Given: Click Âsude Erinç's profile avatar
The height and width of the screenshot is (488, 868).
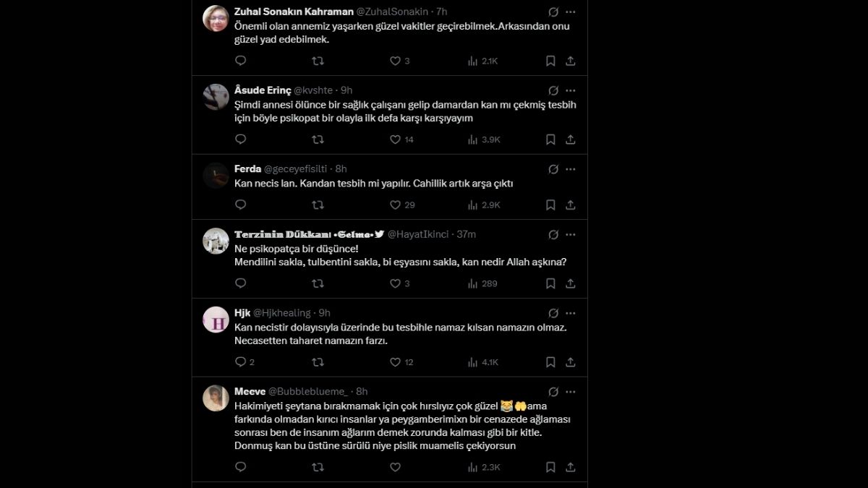Looking at the screenshot, I should (x=216, y=97).
